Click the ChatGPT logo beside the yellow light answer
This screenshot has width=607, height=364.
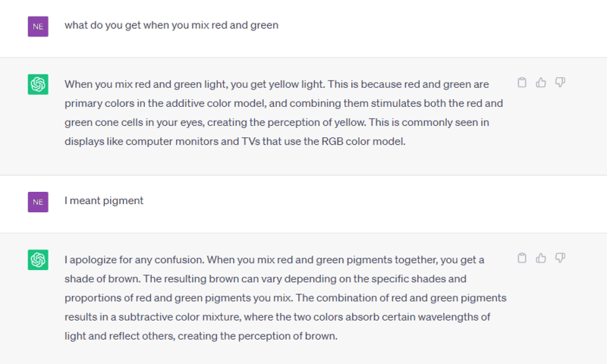[x=38, y=84]
